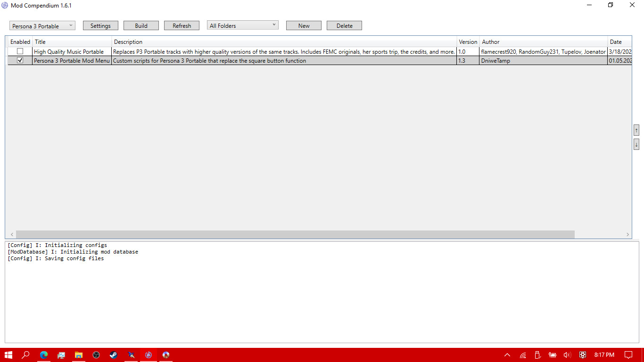644x362 pixels.
Task: Click author cell flamecrest920, RandomGuy231
Action: (x=543, y=52)
